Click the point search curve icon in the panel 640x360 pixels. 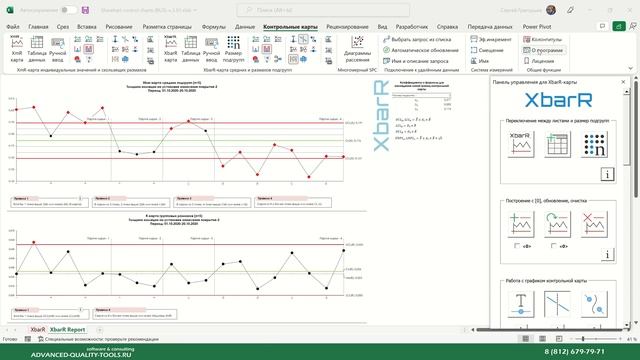[594, 304]
